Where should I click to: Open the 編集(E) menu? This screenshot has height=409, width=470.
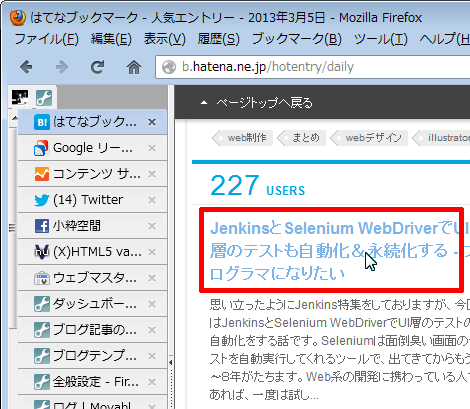tap(111, 39)
